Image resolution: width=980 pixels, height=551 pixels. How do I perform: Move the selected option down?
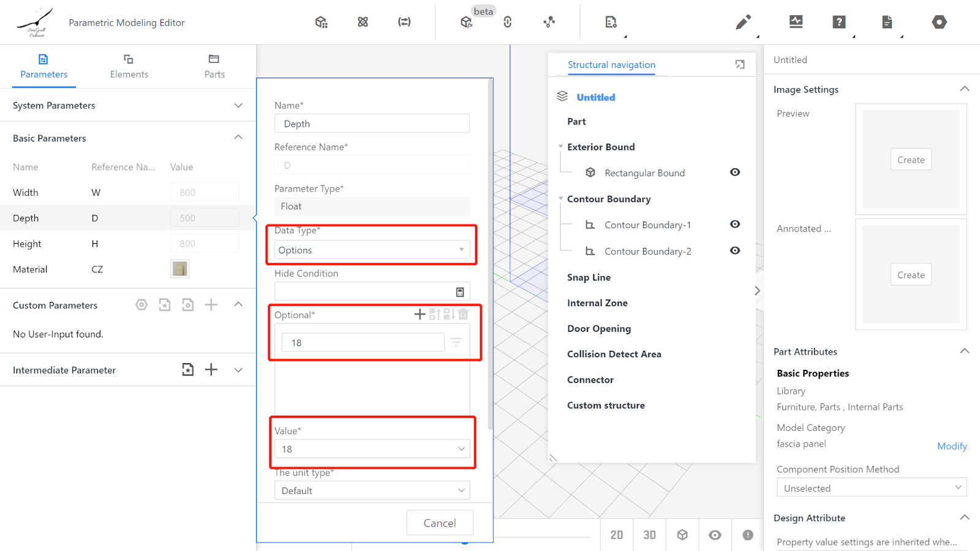pos(449,314)
